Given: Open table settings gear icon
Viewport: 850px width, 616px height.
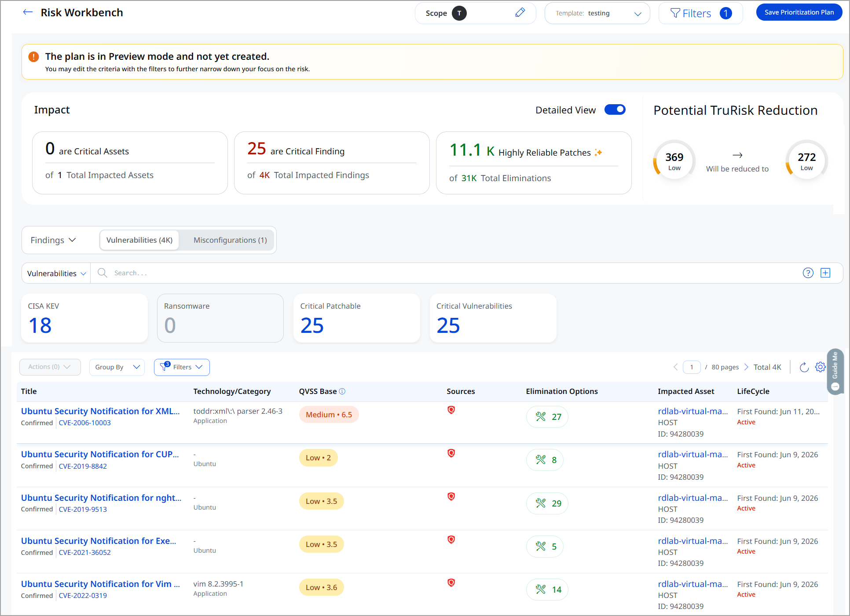Looking at the screenshot, I should pos(820,367).
